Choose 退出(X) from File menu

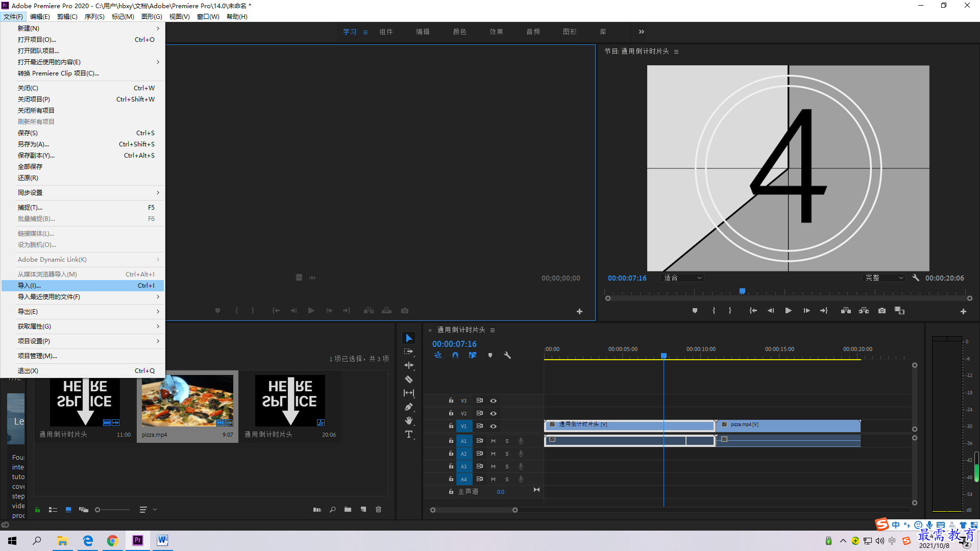pyautogui.click(x=83, y=371)
